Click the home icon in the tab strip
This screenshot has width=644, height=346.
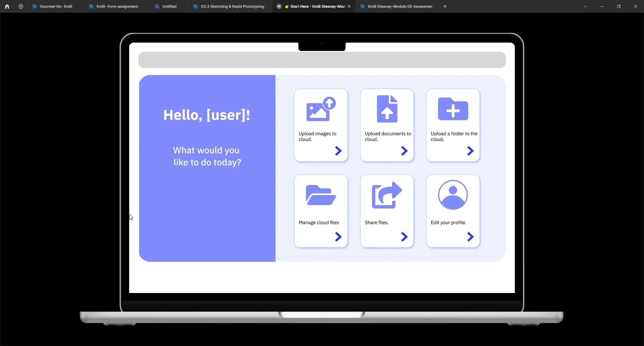coord(7,6)
